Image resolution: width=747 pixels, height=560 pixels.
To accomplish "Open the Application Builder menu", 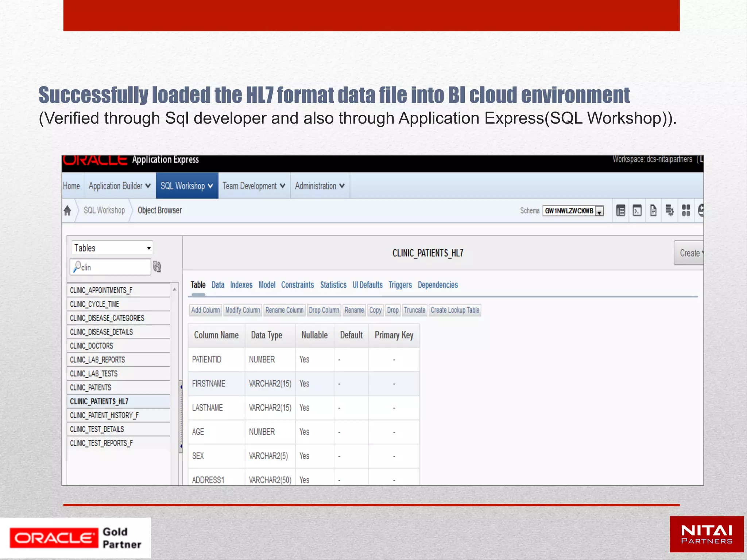I will [120, 186].
